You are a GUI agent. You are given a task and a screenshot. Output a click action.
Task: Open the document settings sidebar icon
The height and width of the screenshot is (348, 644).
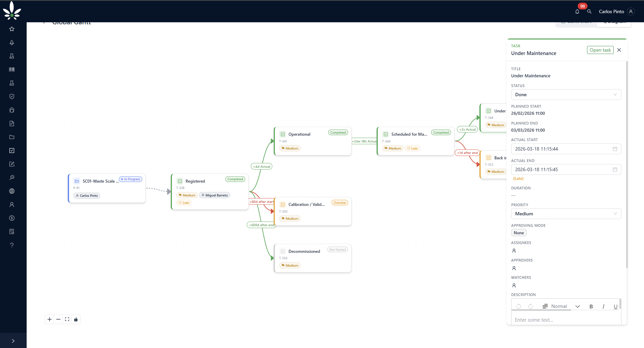12,232
